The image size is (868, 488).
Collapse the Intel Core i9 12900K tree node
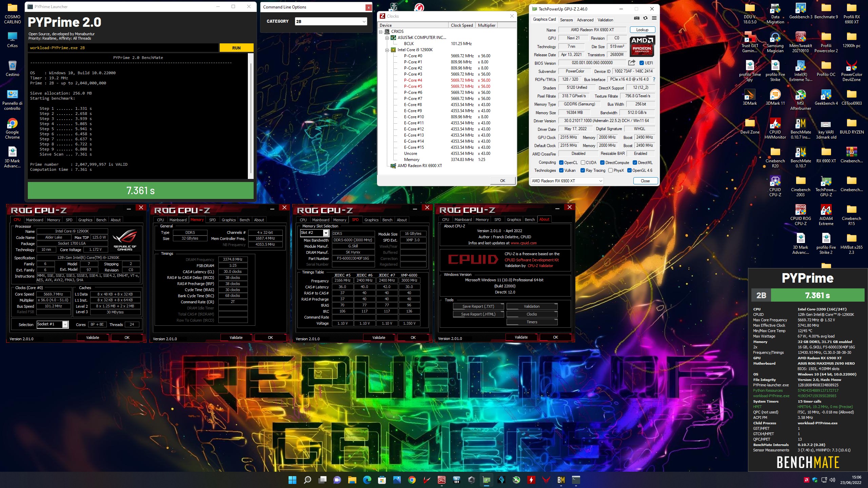[x=387, y=50]
